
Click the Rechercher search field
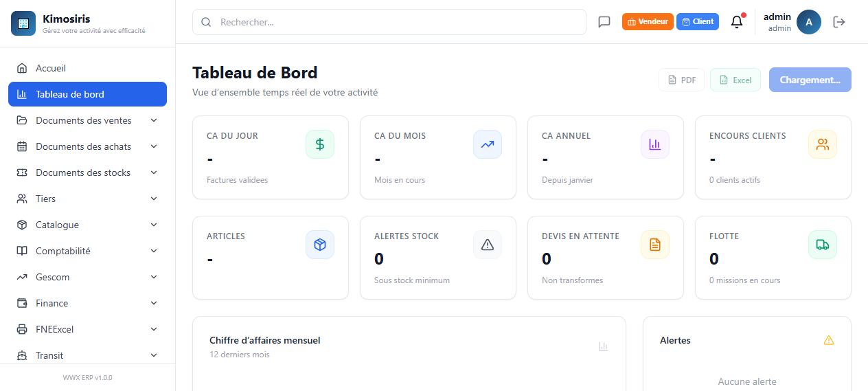tap(389, 22)
